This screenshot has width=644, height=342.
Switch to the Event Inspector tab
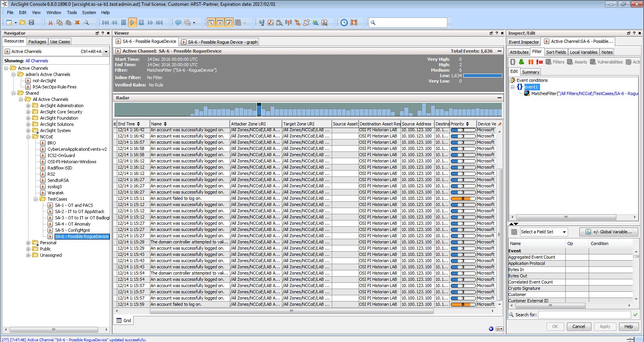pos(524,42)
